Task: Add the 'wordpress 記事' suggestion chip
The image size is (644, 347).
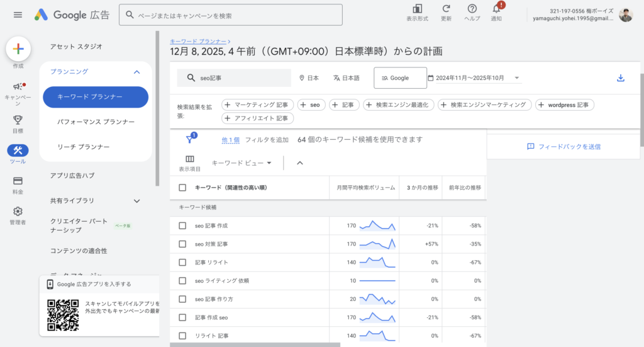Action: pos(564,105)
